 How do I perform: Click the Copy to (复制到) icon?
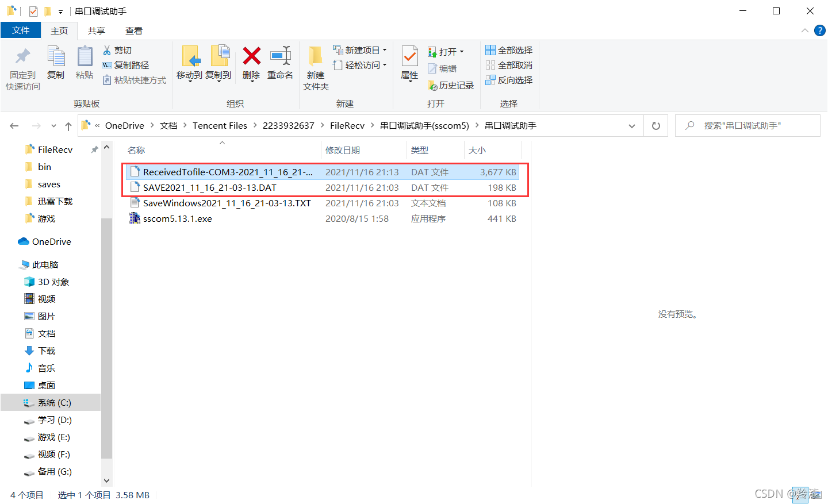pos(220,56)
